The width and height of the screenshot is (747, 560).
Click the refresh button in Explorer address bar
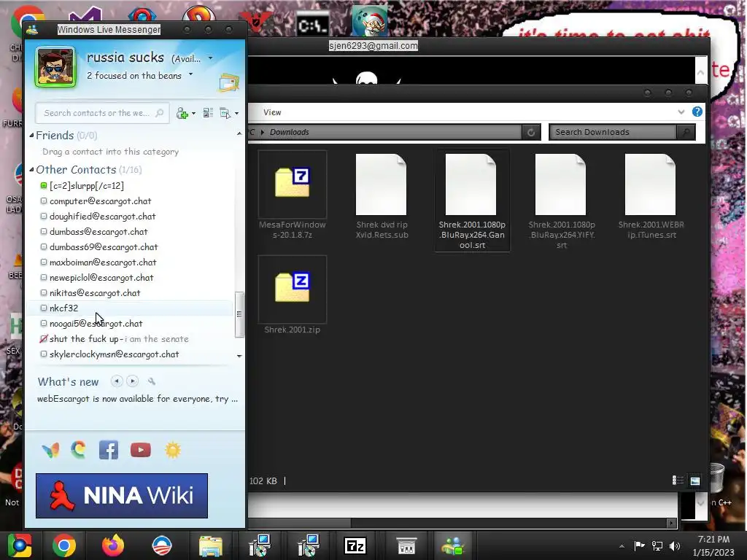pyautogui.click(x=531, y=133)
